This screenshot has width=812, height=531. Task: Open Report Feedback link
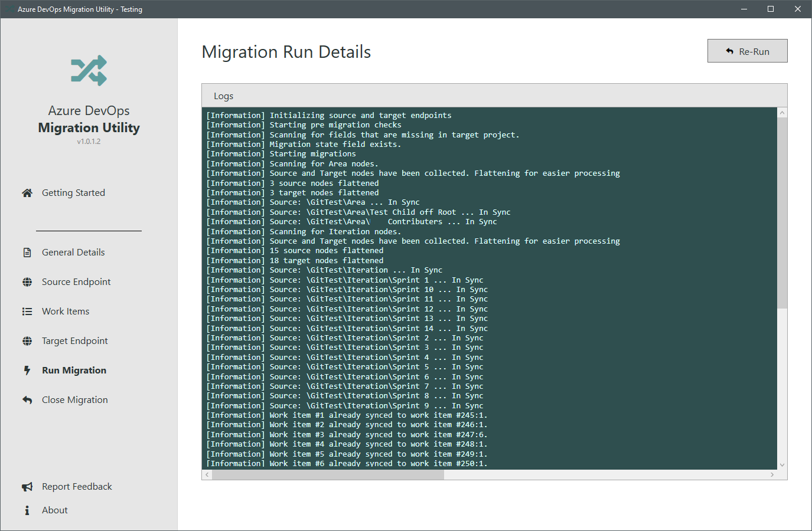coord(77,487)
